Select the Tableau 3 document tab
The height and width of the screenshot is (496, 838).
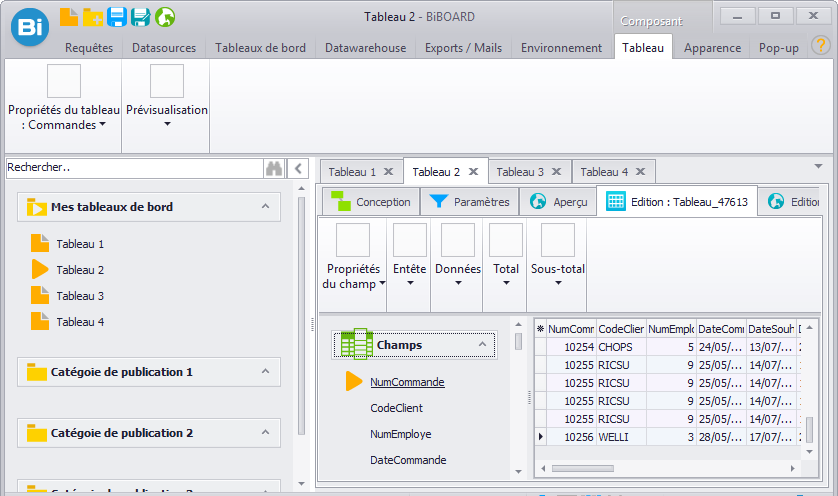coord(529,172)
